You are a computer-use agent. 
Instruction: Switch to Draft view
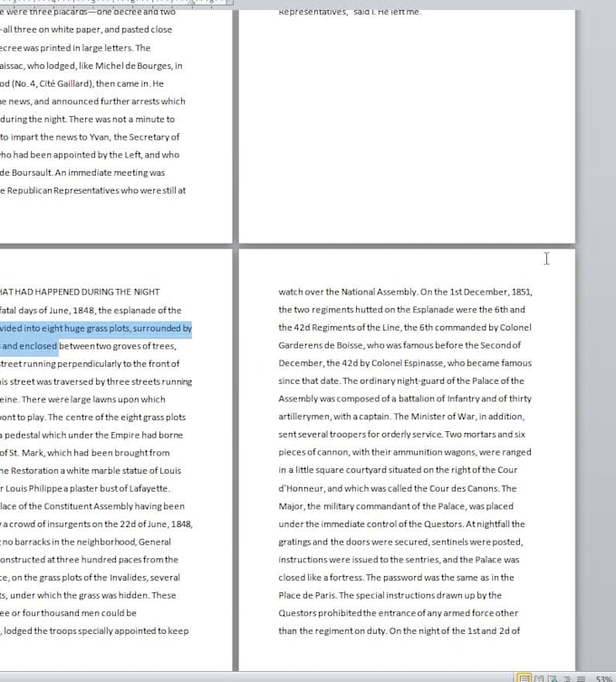[x=581, y=678]
